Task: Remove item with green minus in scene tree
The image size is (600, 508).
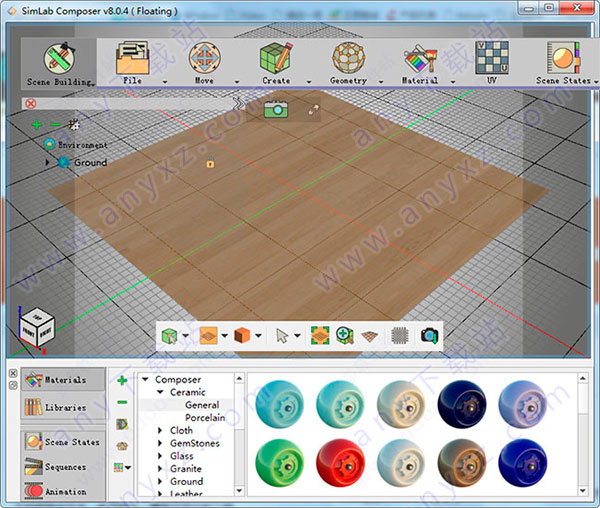Action: pos(55,125)
